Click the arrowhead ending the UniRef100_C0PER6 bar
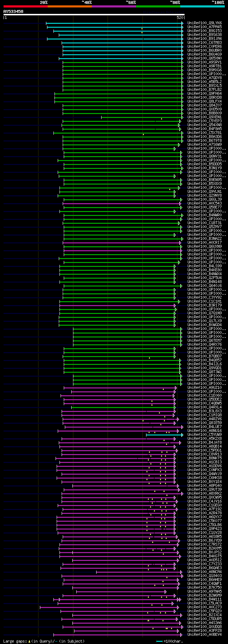Image resolution: width=228 pixels, height=644 pixels. (182, 47)
